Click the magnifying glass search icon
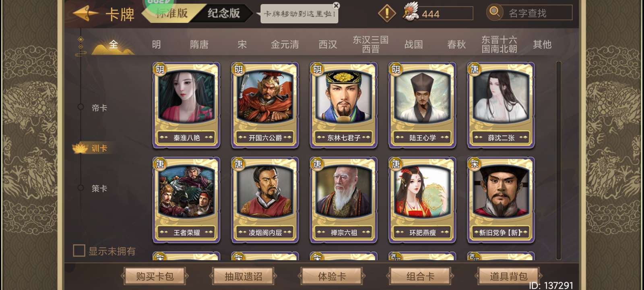The height and width of the screenshot is (290, 644). pyautogui.click(x=494, y=12)
